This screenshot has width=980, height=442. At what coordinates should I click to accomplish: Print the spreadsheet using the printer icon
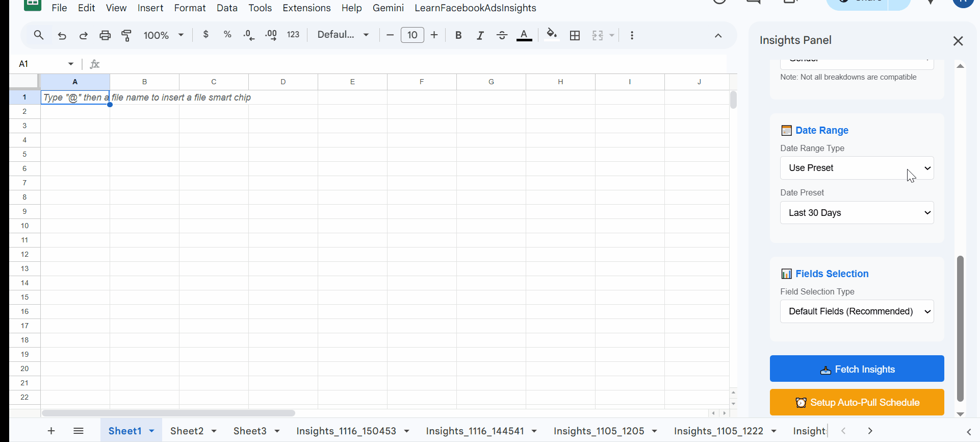pyautogui.click(x=105, y=35)
